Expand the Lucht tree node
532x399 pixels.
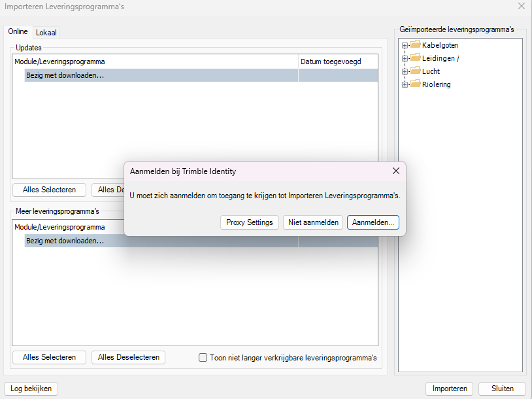pos(405,71)
